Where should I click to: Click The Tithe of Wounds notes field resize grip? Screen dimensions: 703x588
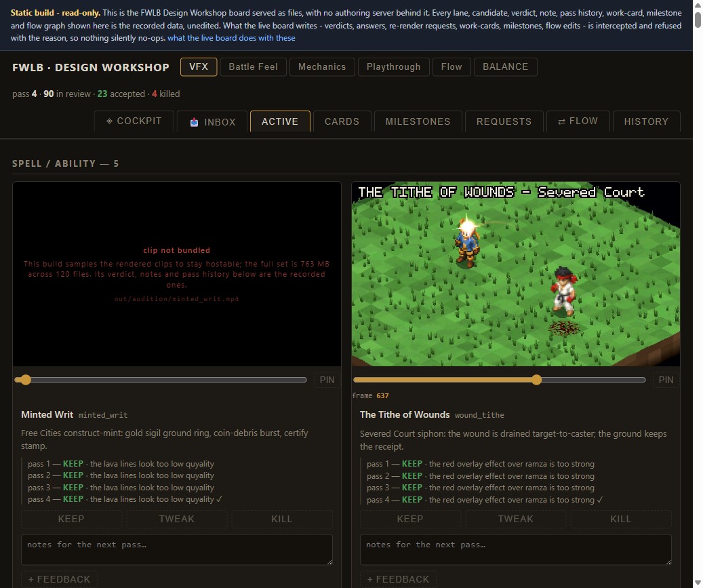pyautogui.click(x=668, y=562)
